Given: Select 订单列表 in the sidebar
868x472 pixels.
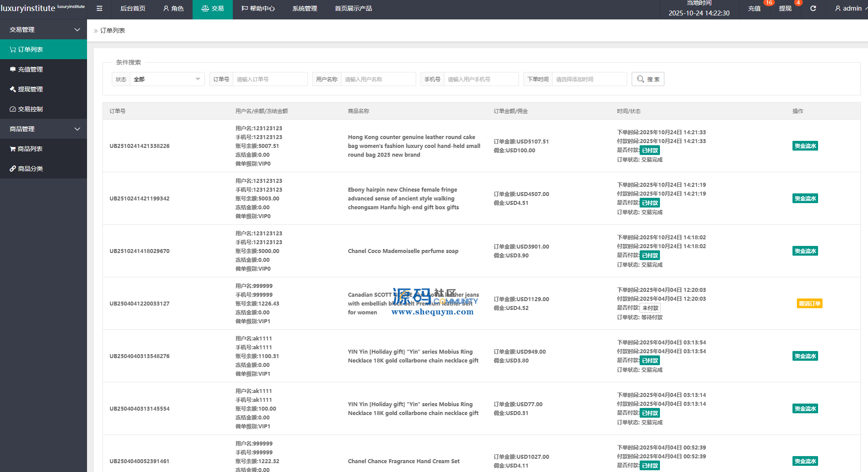Looking at the screenshot, I should [x=30, y=49].
